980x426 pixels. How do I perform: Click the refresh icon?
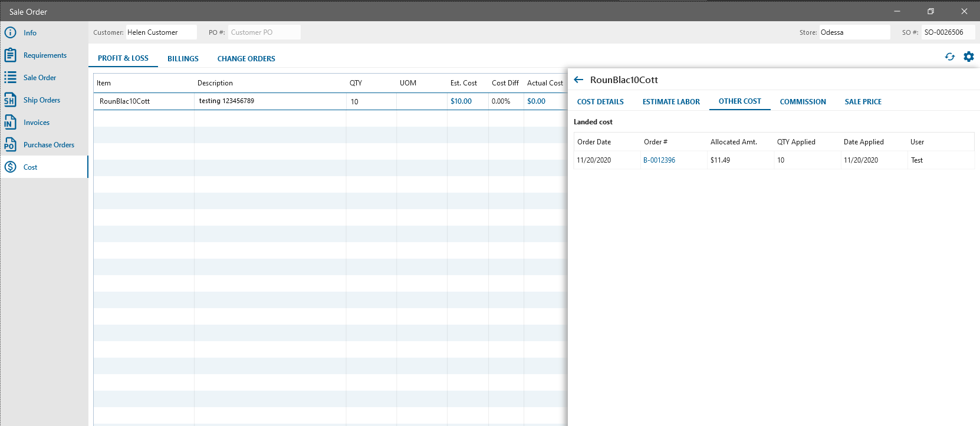[x=949, y=57]
